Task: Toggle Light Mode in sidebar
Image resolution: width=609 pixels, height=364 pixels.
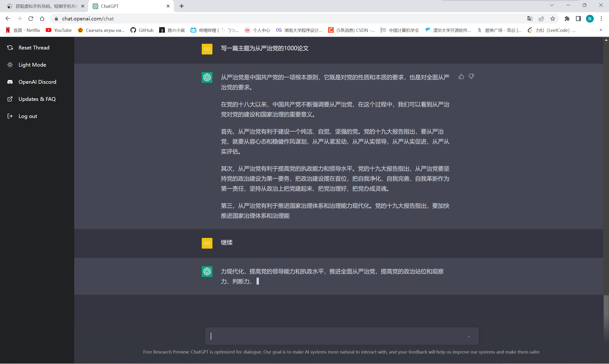Action: click(32, 65)
